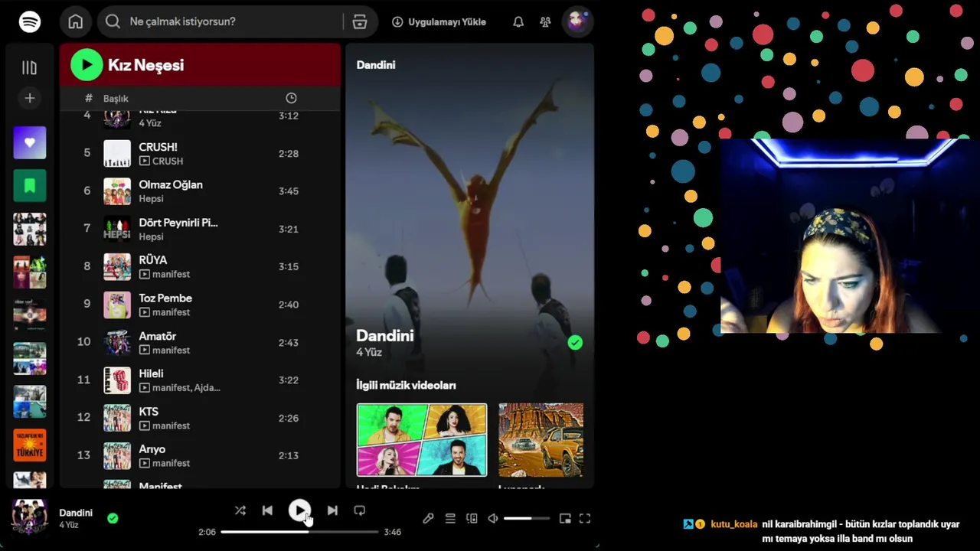Open the connect to device menu
Viewport: 980px width, 551px height.
coord(472,518)
